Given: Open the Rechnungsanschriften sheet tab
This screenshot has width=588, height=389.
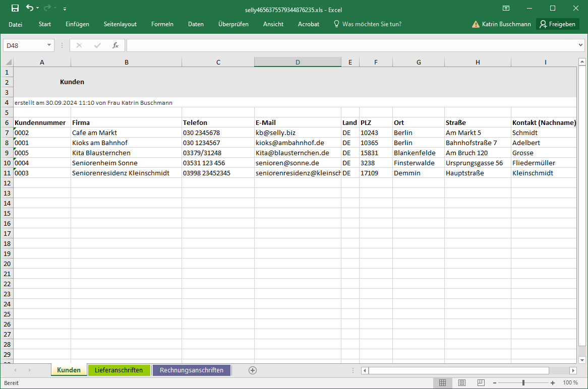Looking at the screenshot, I should coord(191,370).
